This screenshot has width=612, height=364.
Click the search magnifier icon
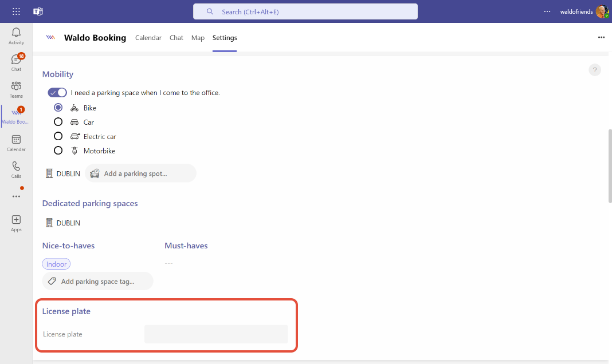(x=210, y=11)
